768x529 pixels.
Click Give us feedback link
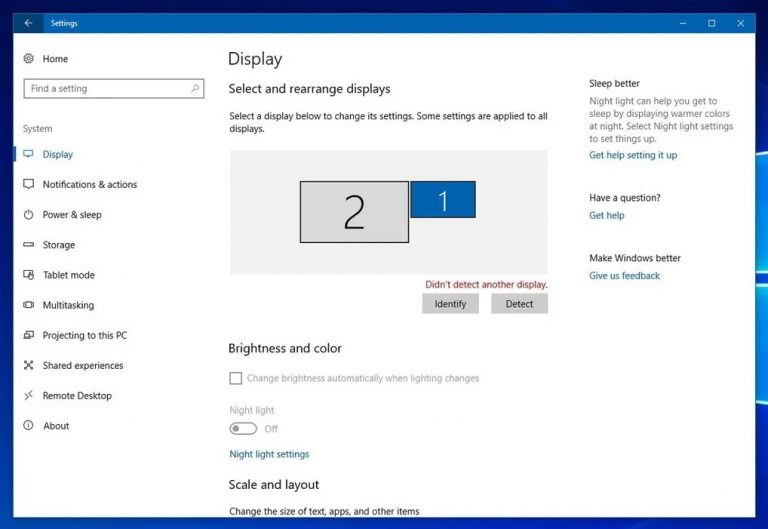point(624,276)
